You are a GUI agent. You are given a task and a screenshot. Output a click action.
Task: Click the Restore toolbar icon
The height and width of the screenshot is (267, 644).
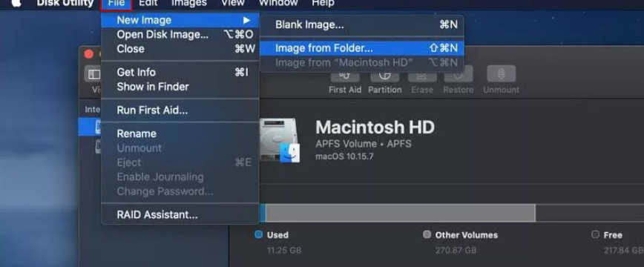point(459,75)
